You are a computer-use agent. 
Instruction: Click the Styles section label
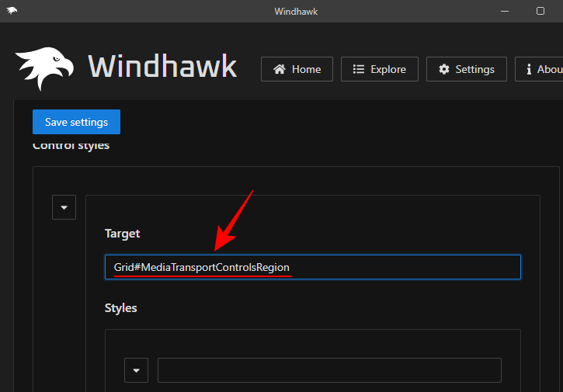point(120,308)
